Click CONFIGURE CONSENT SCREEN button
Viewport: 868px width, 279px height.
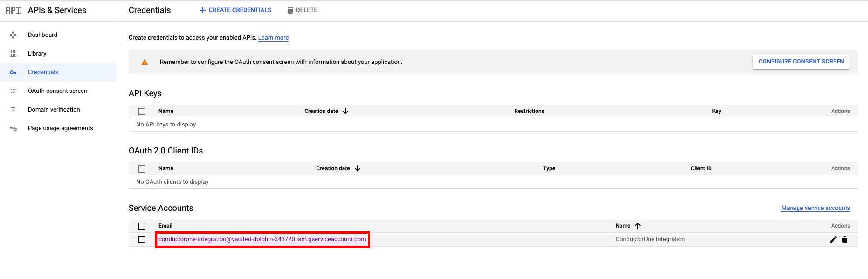[x=801, y=62]
